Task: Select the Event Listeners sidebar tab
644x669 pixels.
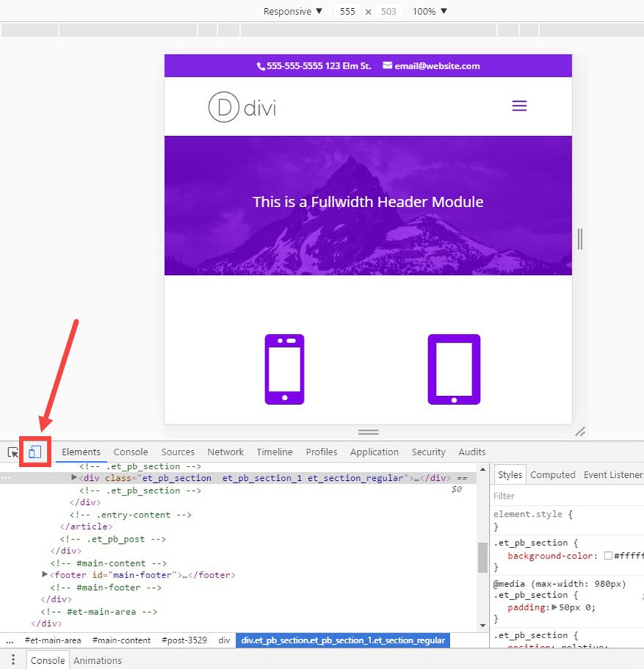Action: click(x=613, y=474)
